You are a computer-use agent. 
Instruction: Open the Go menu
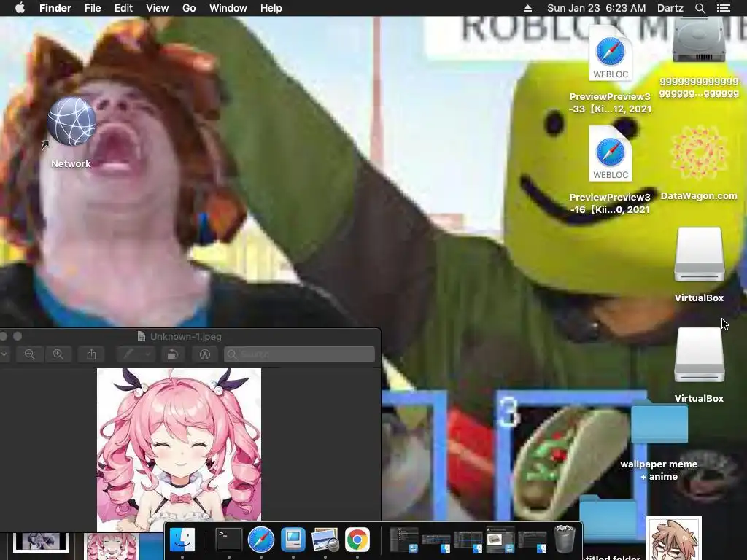(x=189, y=8)
